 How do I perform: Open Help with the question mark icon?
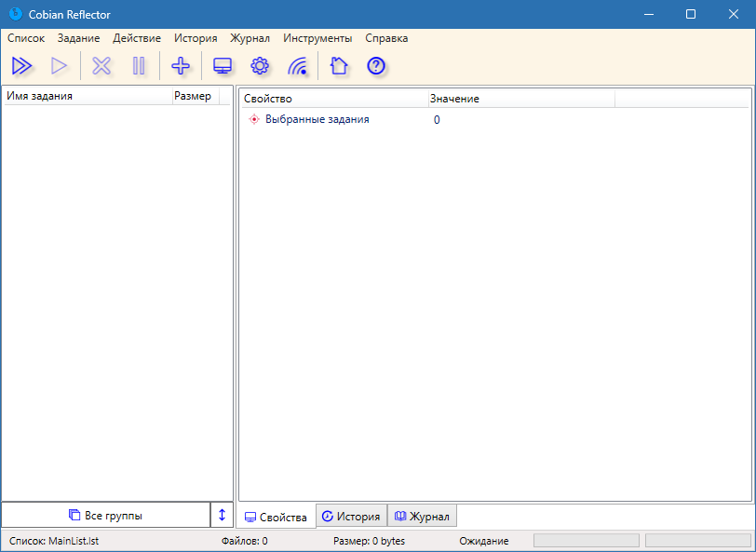(x=375, y=65)
